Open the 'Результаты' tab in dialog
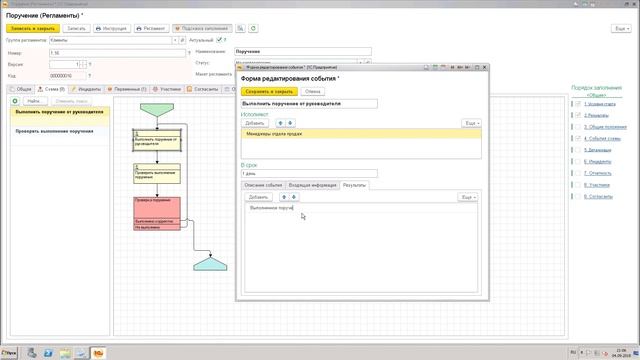Image resolution: width=640 pixels, height=360 pixels. [x=354, y=185]
